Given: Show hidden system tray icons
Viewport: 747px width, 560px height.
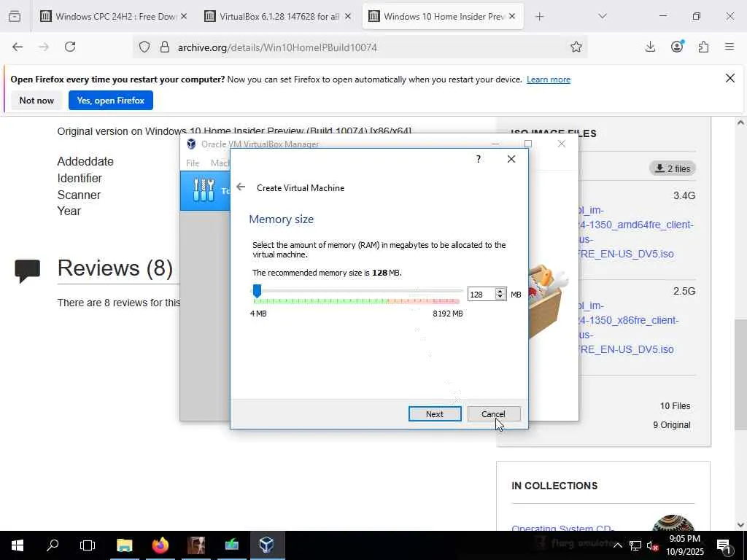Looking at the screenshot, I should tap(617, 545).
